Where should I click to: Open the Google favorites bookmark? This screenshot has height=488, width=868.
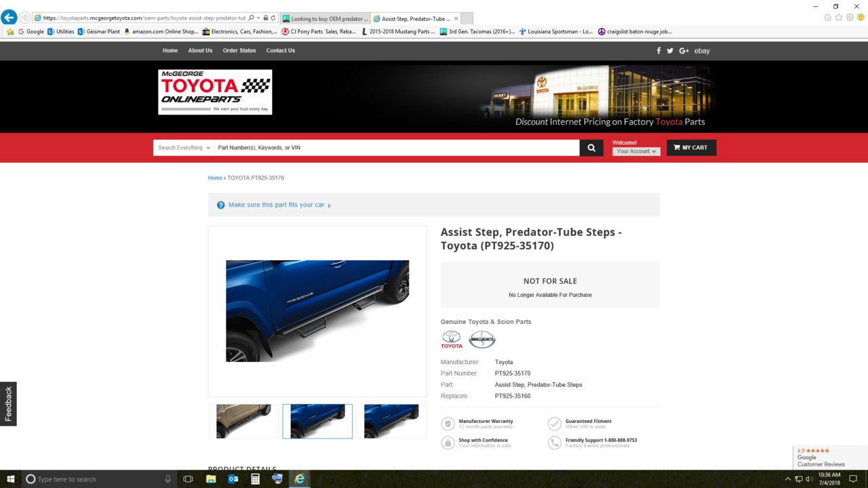pos(31,32)
